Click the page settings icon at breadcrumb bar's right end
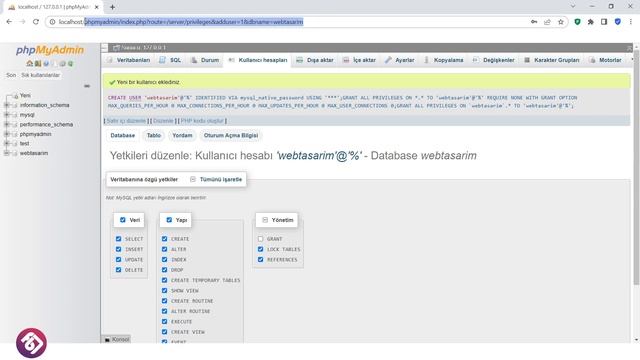The image size is (640, 360). pos(629,48)
